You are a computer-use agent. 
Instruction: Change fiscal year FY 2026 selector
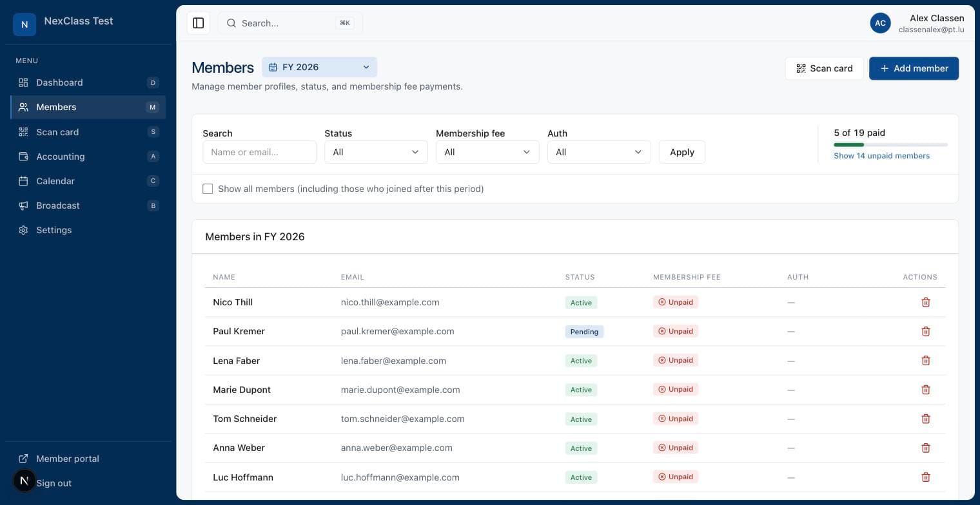coord(319,67)
